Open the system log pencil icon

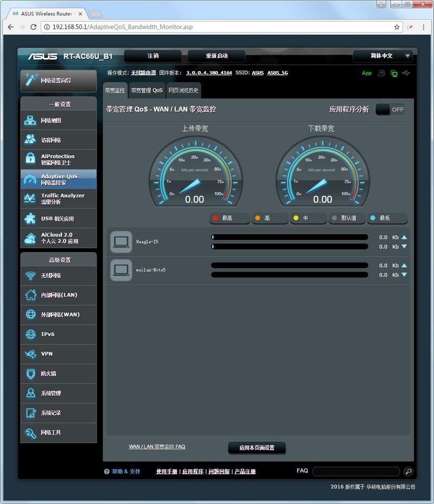pos(31,413)
